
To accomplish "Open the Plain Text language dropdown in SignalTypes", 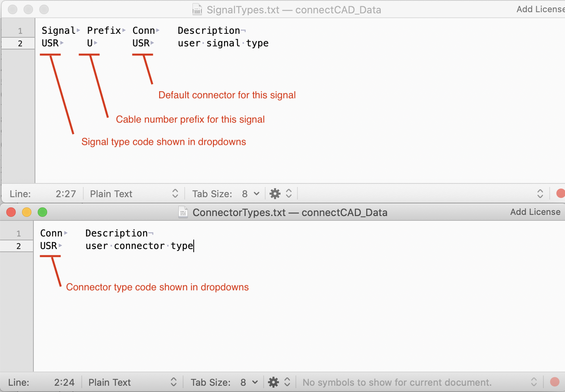I will (x=134, y=194).
